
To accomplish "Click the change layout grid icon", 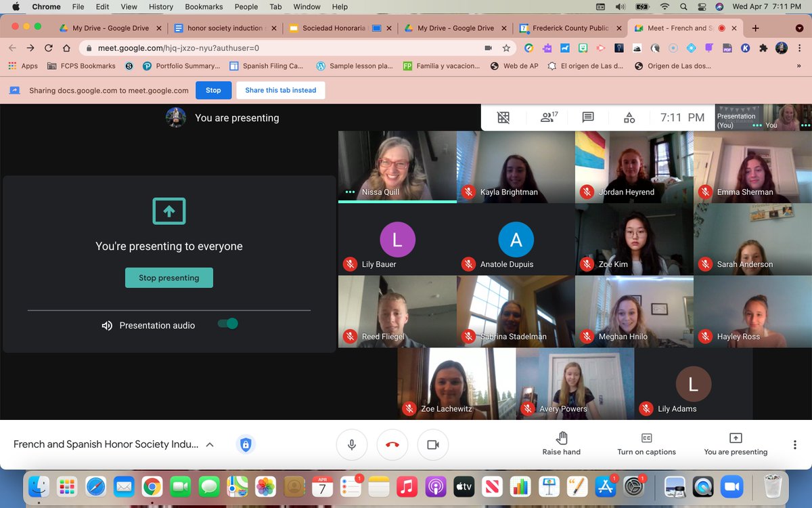I will (x=503, y=117).
